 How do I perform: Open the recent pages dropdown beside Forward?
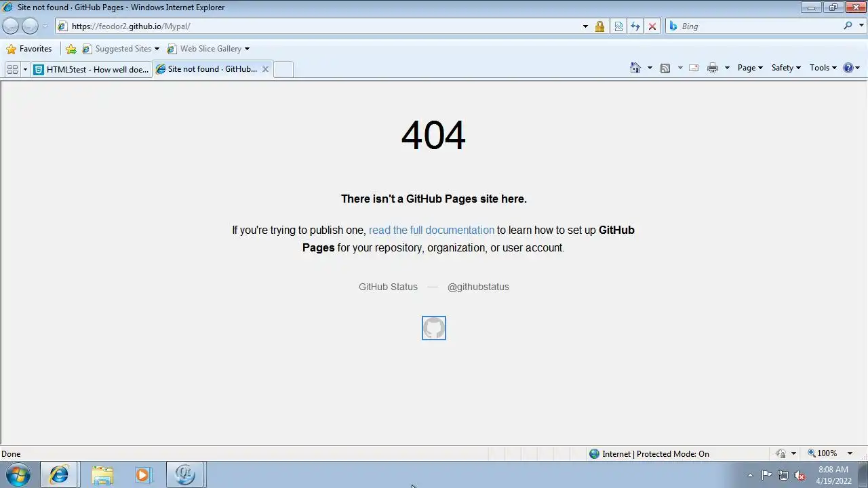(45, 26)
